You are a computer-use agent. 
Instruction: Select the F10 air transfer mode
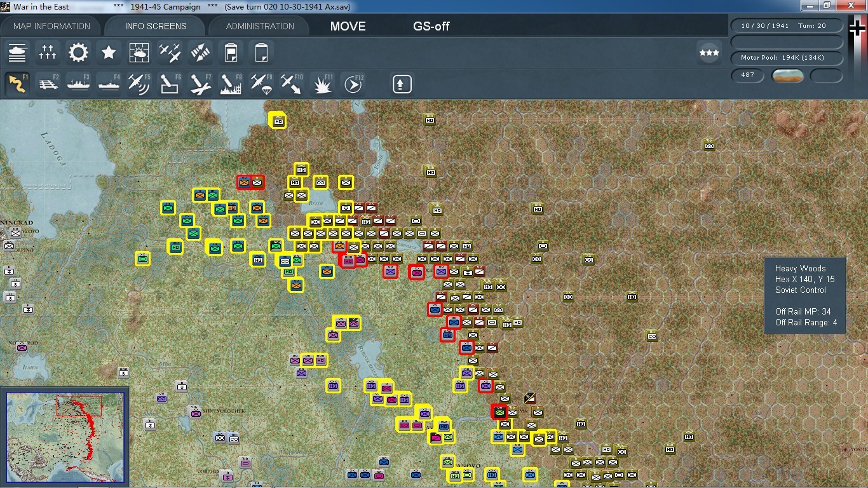click(292, 84)
